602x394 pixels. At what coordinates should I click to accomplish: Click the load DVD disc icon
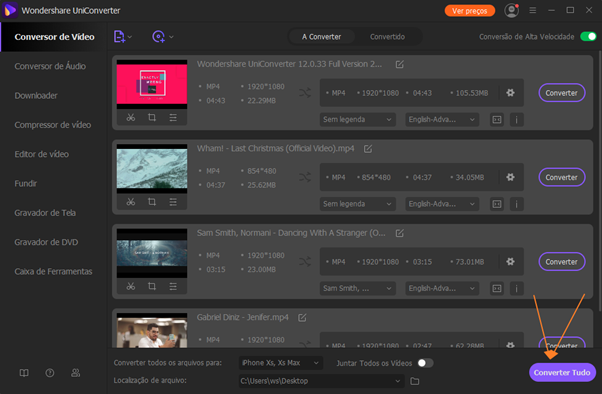click(158, 37)
